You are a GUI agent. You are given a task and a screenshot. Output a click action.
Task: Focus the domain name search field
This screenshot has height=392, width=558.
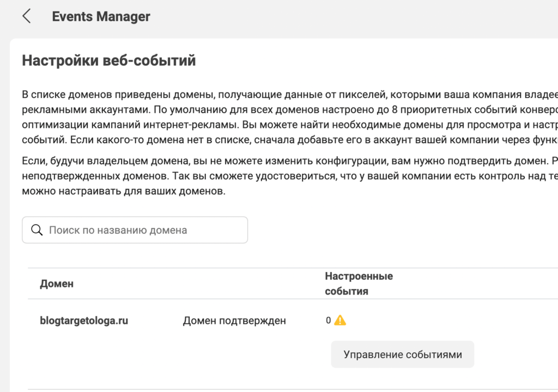142,230
